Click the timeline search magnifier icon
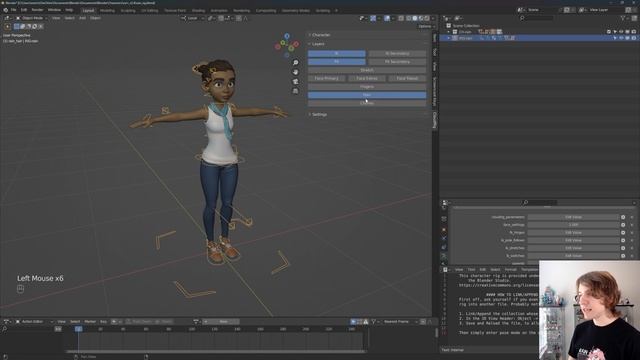Viewport: 640px width, 360px height. [4, 329]
